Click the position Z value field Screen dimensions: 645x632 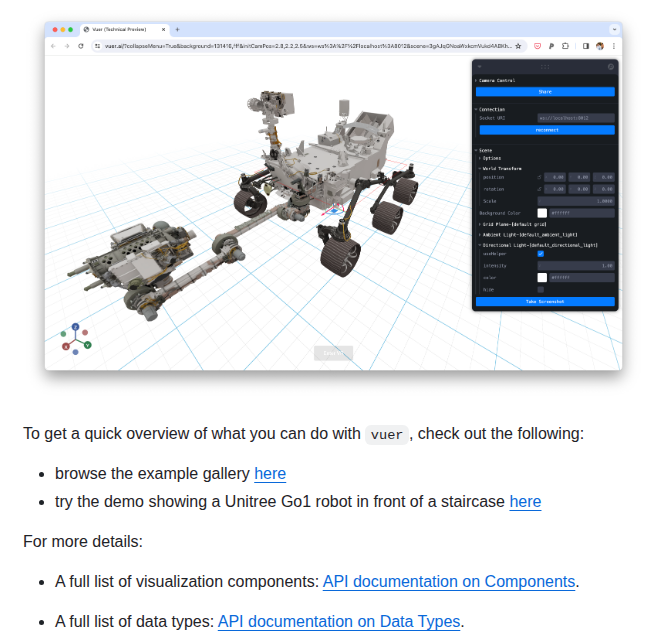[x=603, y=177]
